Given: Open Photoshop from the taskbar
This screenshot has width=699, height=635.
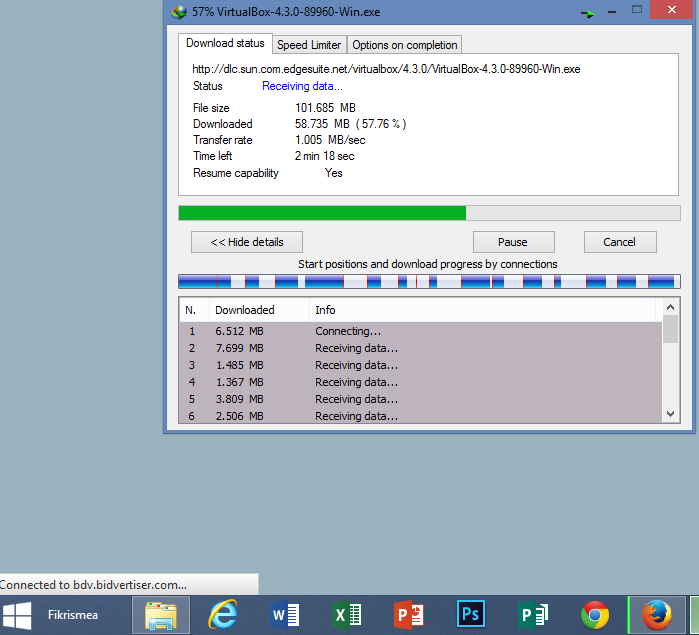Looking at the screenshot, I should [471, 614].
